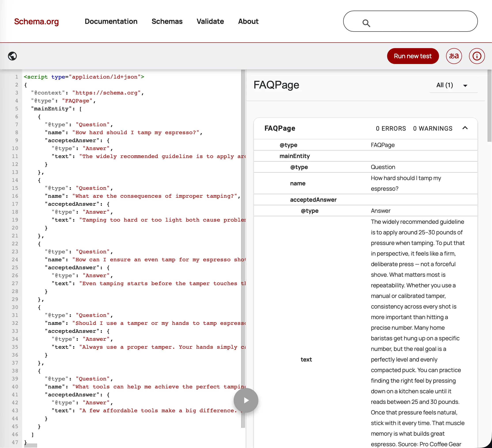The height and width of the screenshot is (448, 492).
Task: Click the FAQPage panel heading
Action: 276,85
